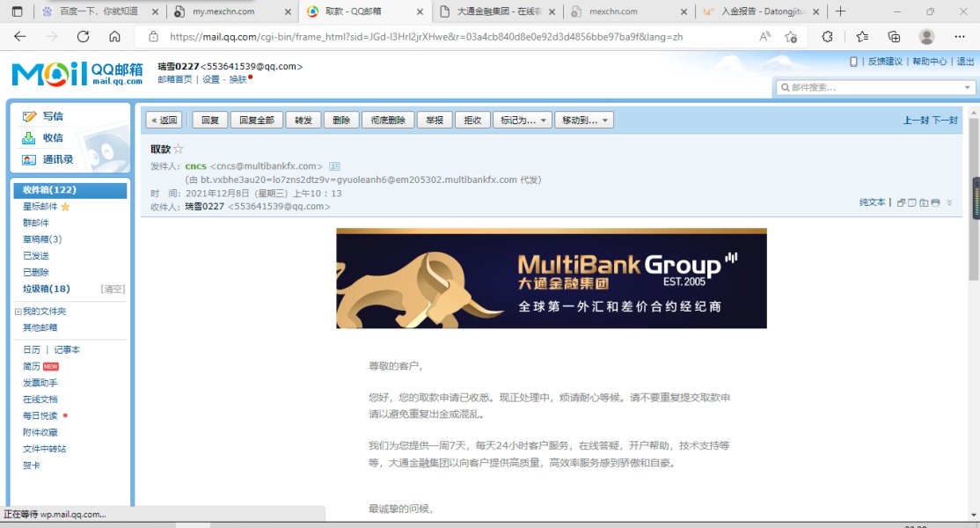This screenshot has width=980, height=528.
Task: Click 举报 to report email
Action: click(435, 120)
